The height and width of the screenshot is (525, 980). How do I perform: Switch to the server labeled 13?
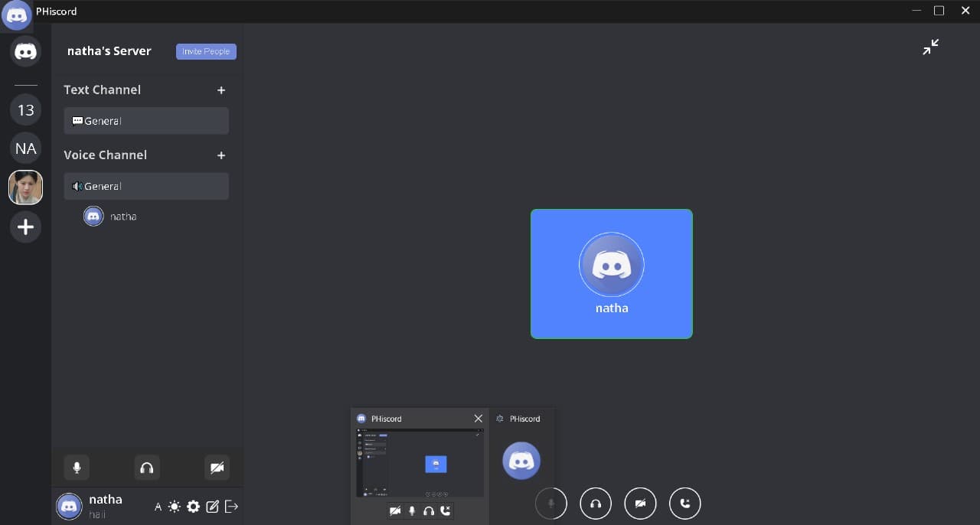click(x=26, y=110)
